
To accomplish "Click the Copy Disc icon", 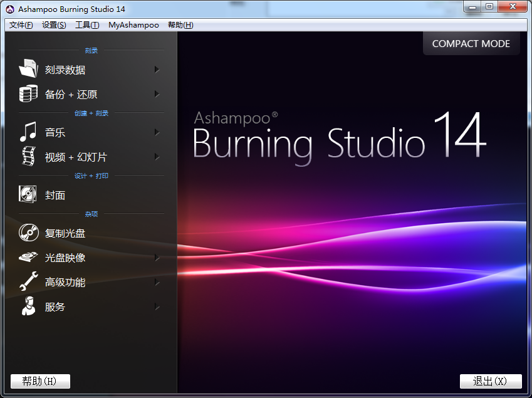I will tap(28, 233).
